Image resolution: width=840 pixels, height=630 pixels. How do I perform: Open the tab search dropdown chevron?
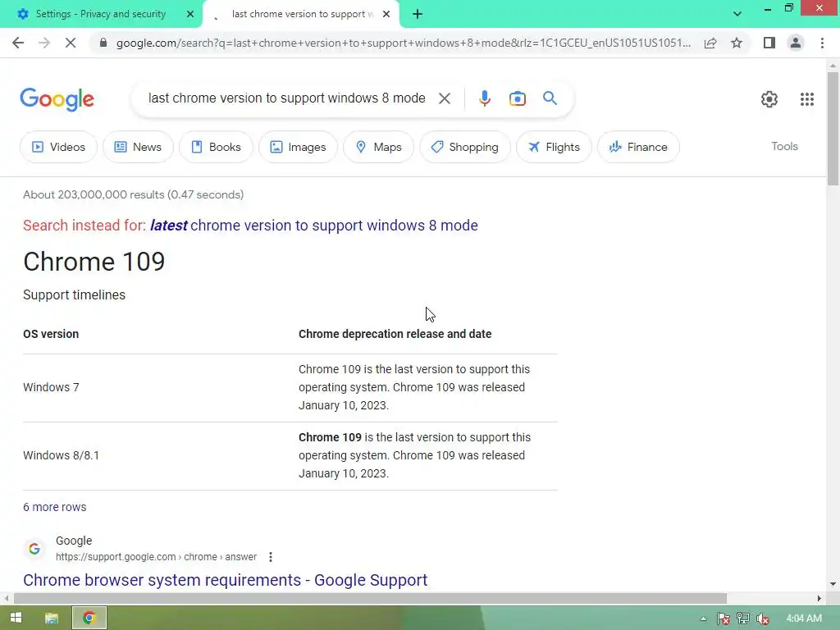[737, 14]
